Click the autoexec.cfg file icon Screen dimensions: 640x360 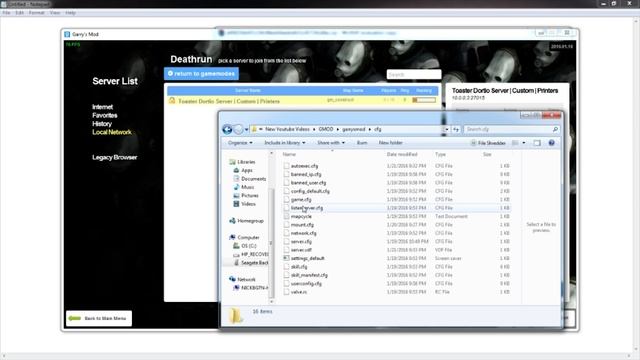[286, 166]
